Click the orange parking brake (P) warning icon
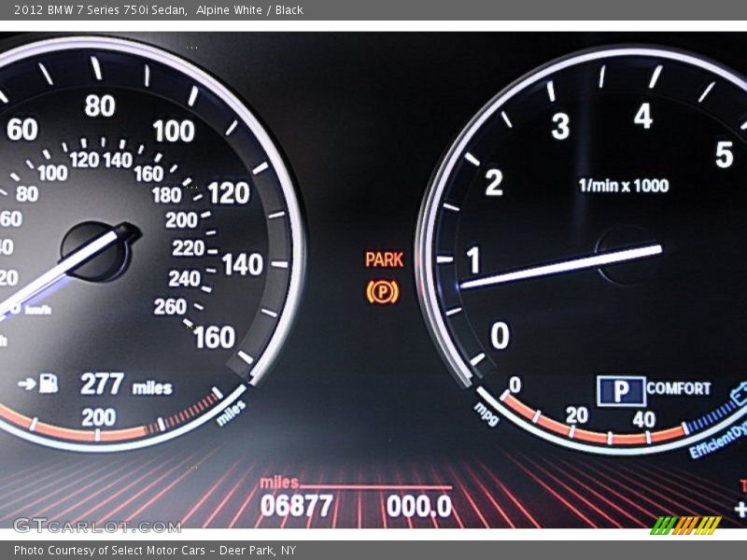This screenshot has width=747, height=560. [x=382, y=292]
